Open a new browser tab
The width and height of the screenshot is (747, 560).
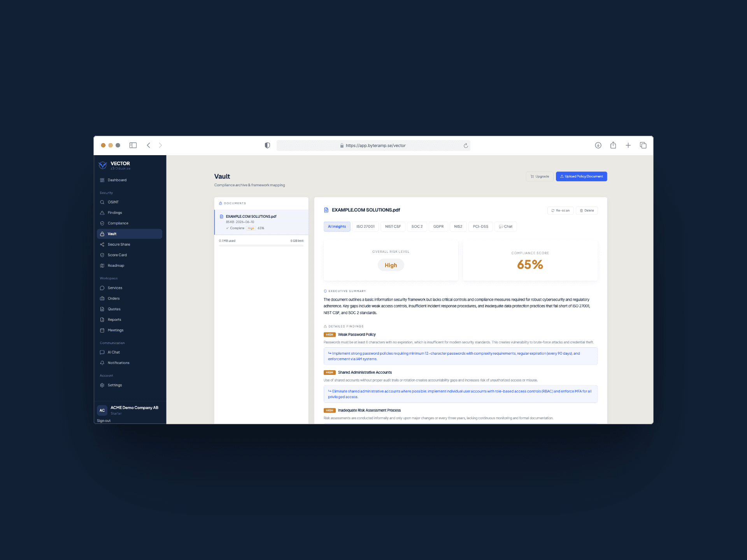(628, 145)
